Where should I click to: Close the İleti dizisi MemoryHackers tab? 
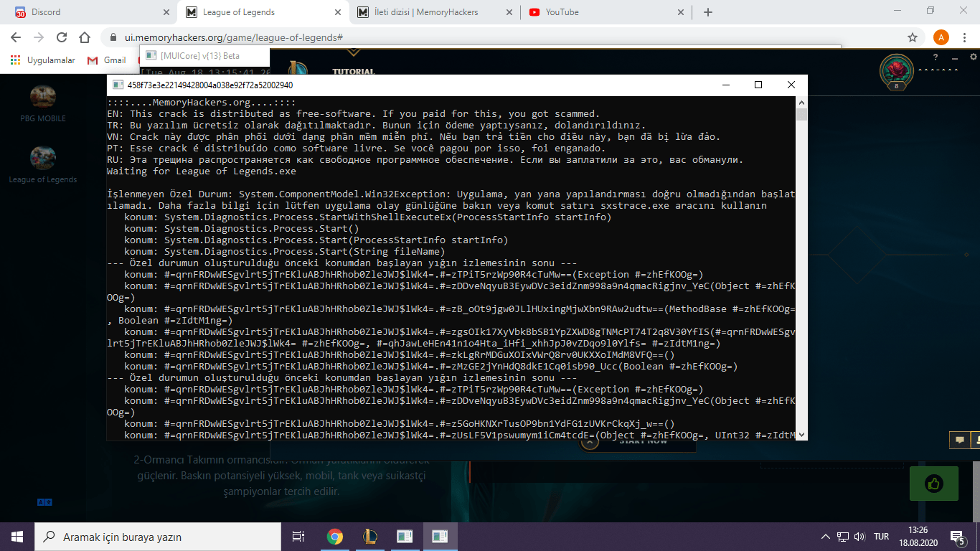(x=509, y=12)
